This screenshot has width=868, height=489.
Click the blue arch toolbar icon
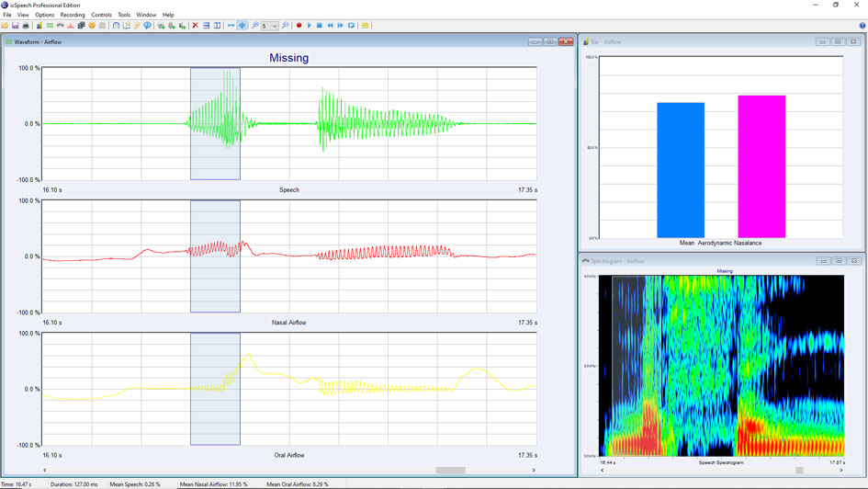click(x=116, y=26)
